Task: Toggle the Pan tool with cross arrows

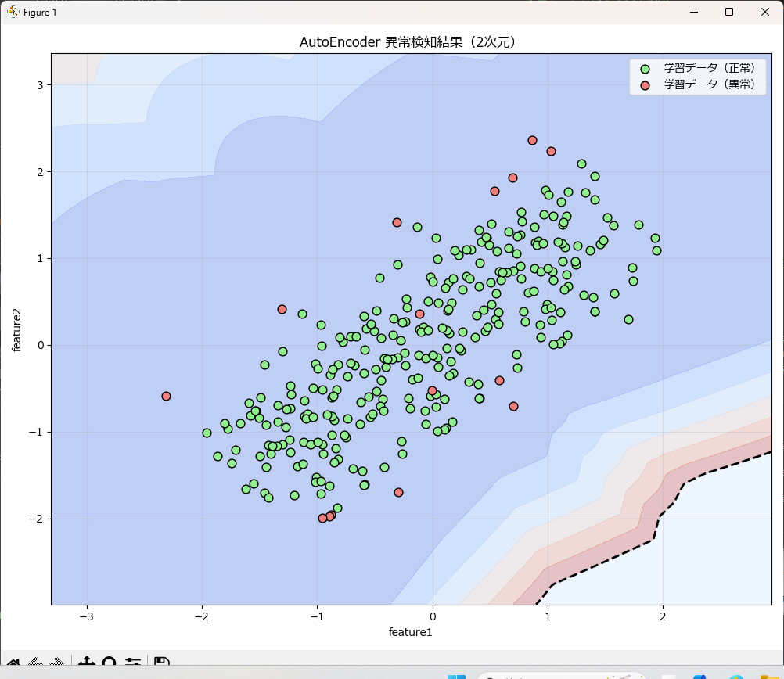Action: click(x=86, y=663)
